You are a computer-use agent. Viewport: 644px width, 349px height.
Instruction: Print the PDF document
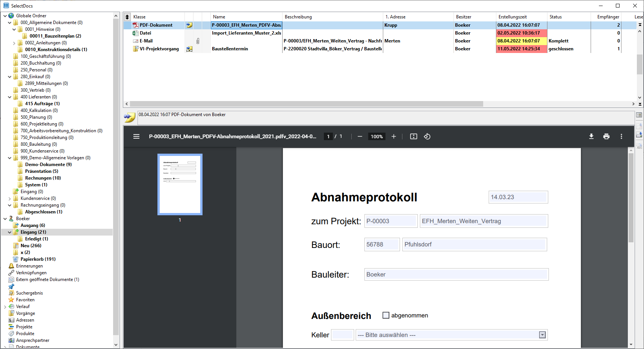coord(606,136)
